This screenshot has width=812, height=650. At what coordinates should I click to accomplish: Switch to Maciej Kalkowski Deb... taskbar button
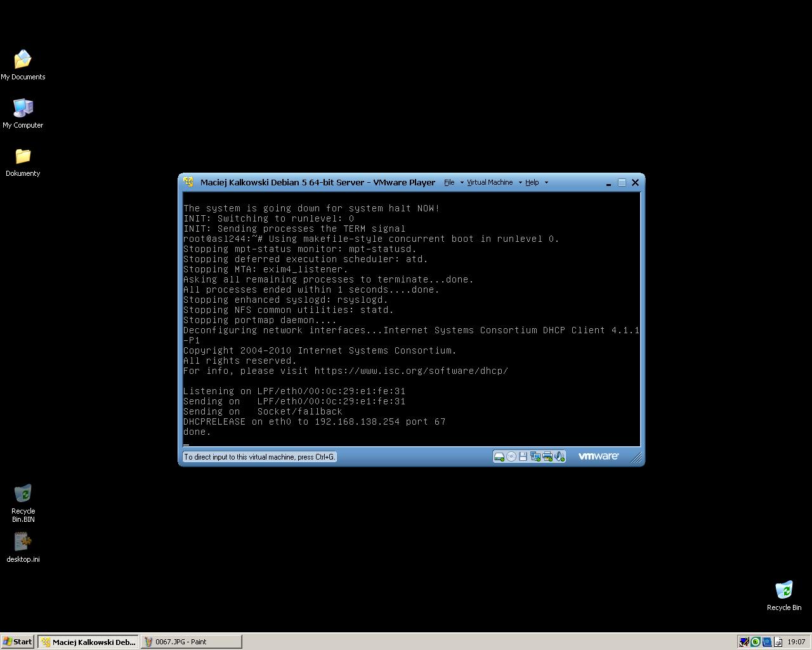[x=88, y=642]
